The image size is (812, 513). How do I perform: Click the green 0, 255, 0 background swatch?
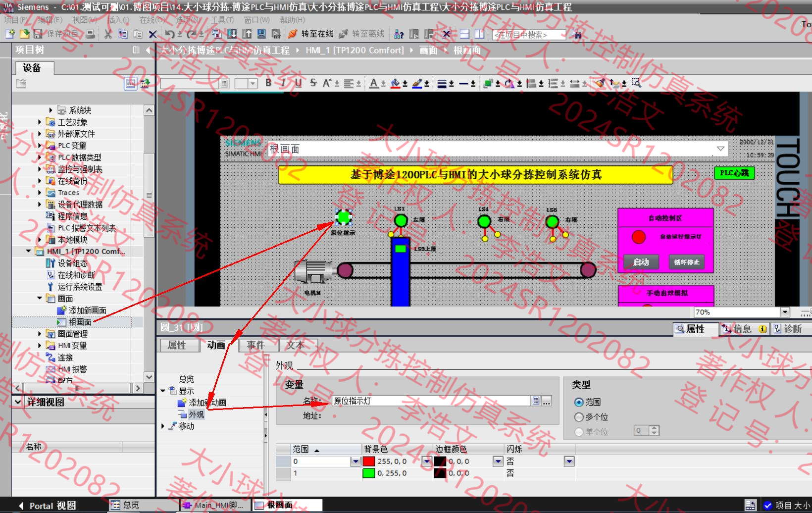(x=369, y=473)
